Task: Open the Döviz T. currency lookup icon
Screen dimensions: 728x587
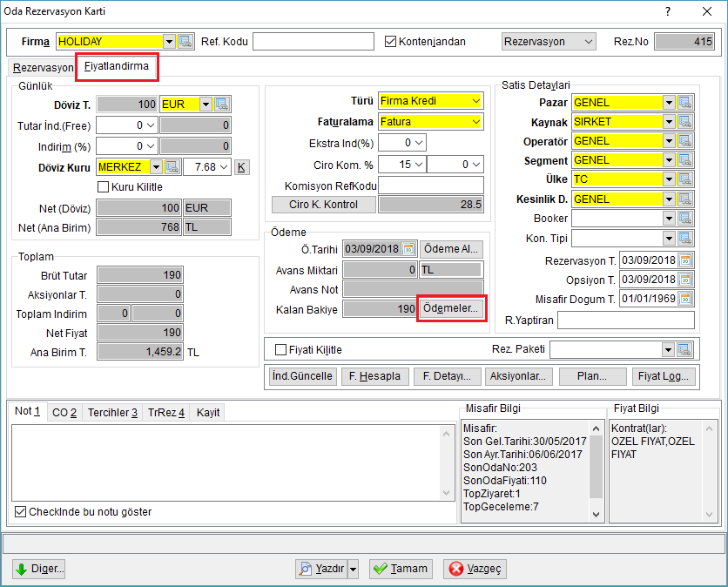Action: click(x=222, y=104)
